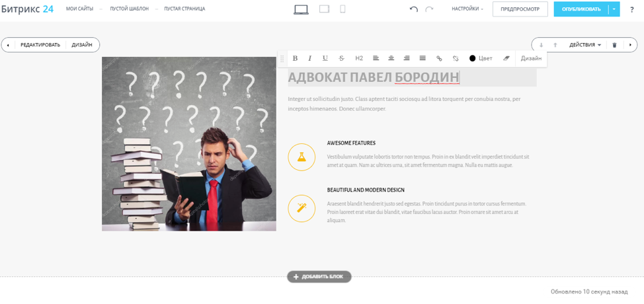Screen dimensions: 644x304
Task: Open Мои сайты in breadcrumb menu
Action: (79, 9)
